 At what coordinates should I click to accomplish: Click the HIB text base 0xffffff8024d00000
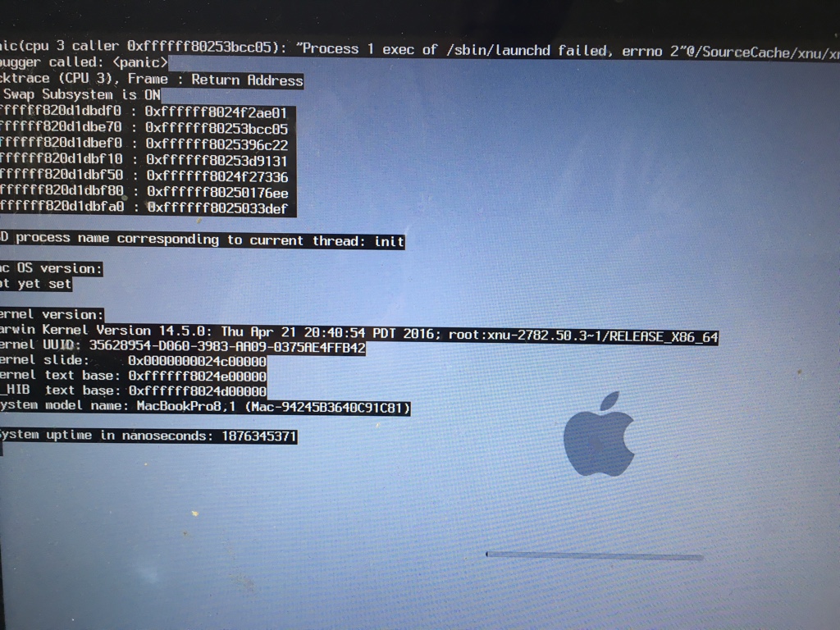[197, 391]
